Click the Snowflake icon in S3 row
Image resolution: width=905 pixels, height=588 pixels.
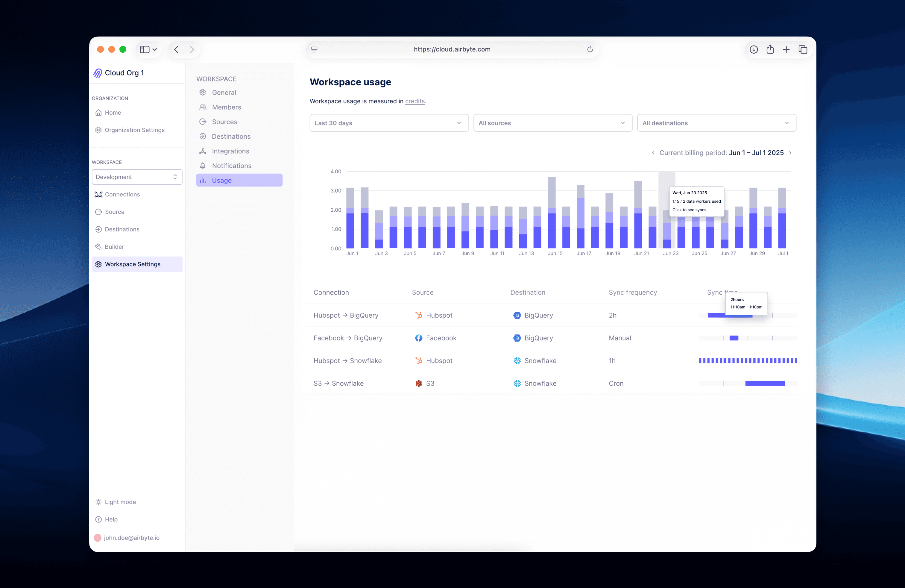517,384
